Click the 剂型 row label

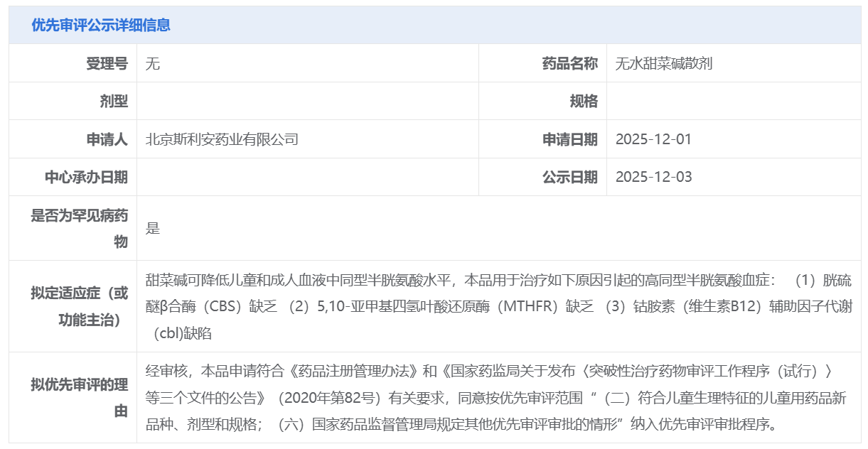[114, 101]
